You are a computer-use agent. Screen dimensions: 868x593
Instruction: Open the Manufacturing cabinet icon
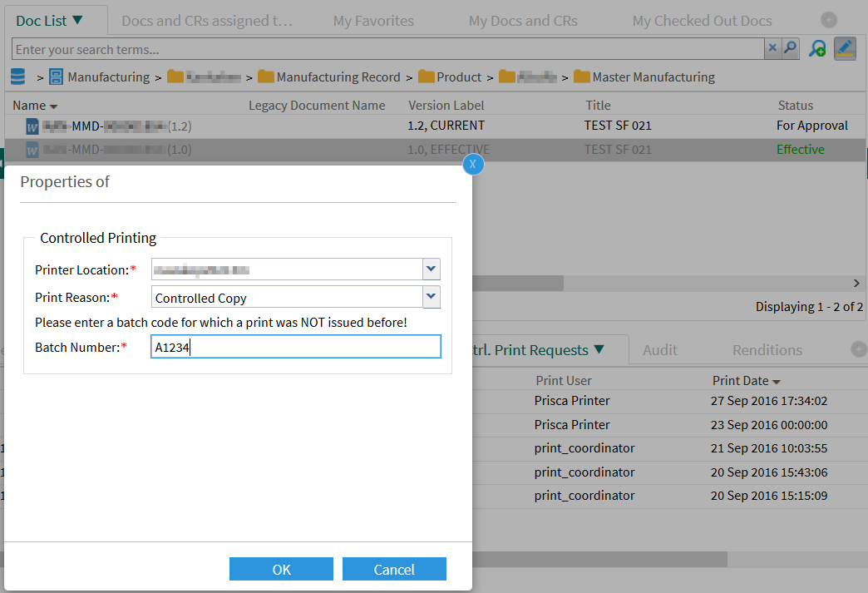[x=55, y=77]
